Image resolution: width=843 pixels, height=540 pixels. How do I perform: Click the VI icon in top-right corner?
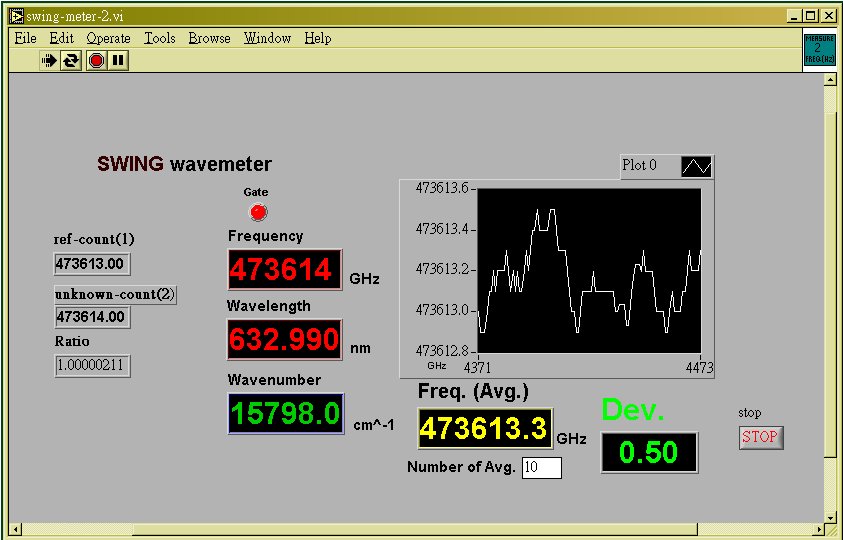(x=819, y=49)
